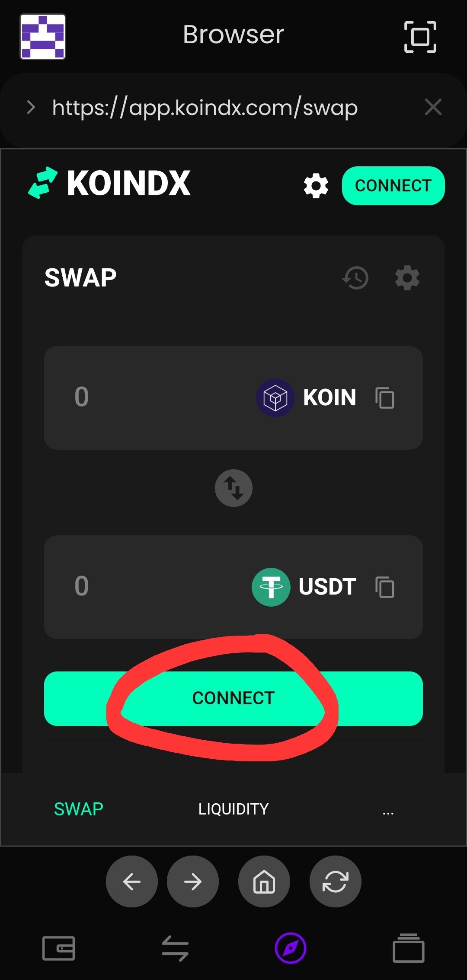The image size is (467, 980).
Task: Copy the KOIN token address
Action: [x=384, y=398]
